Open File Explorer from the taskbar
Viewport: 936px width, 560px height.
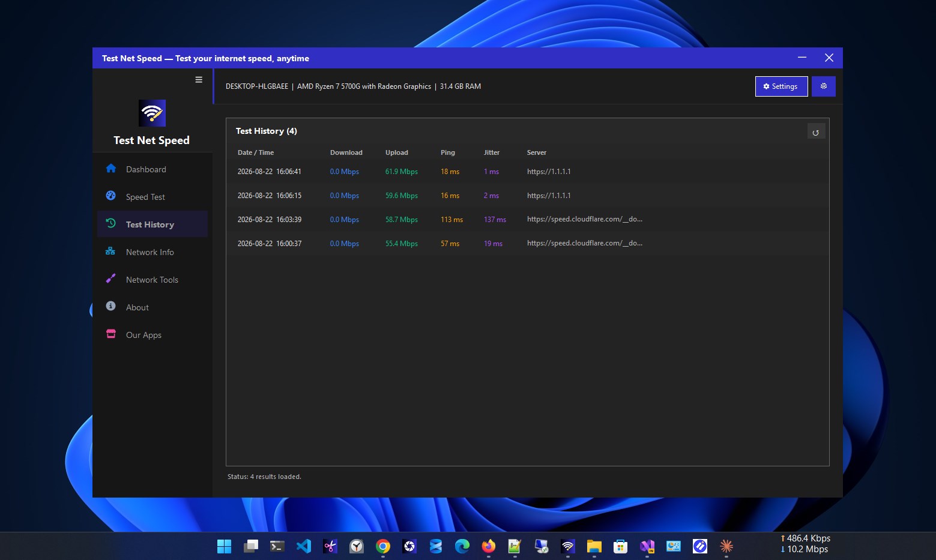(x=594, y=546)
